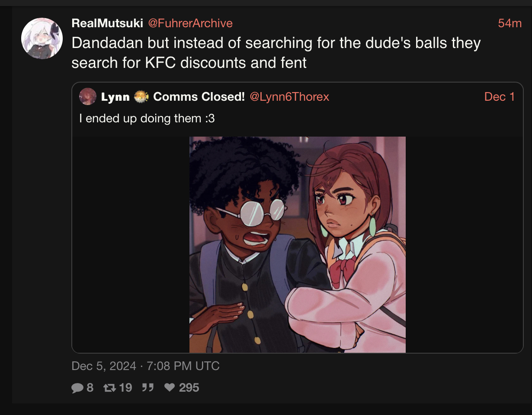This screenshot has height=415, width=532.
Task: Open the quoted tweet Dec 1 date
Action: click(x=500, y=97)
